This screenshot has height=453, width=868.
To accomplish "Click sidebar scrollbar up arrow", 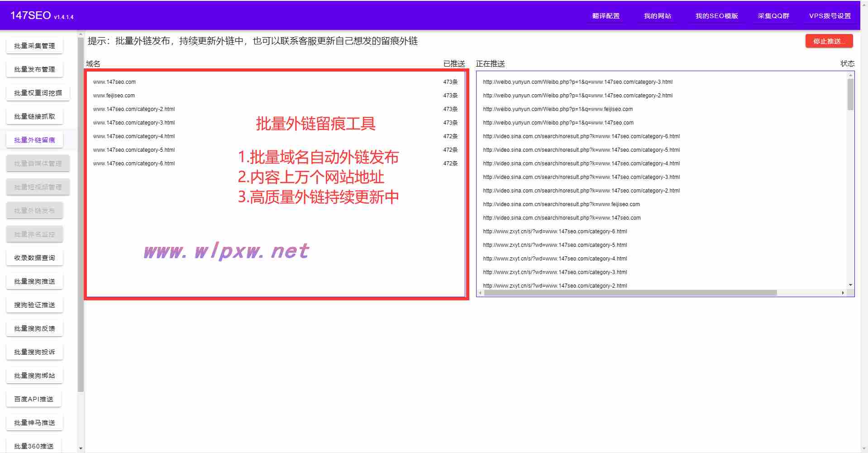I will (x=81, y=34).
